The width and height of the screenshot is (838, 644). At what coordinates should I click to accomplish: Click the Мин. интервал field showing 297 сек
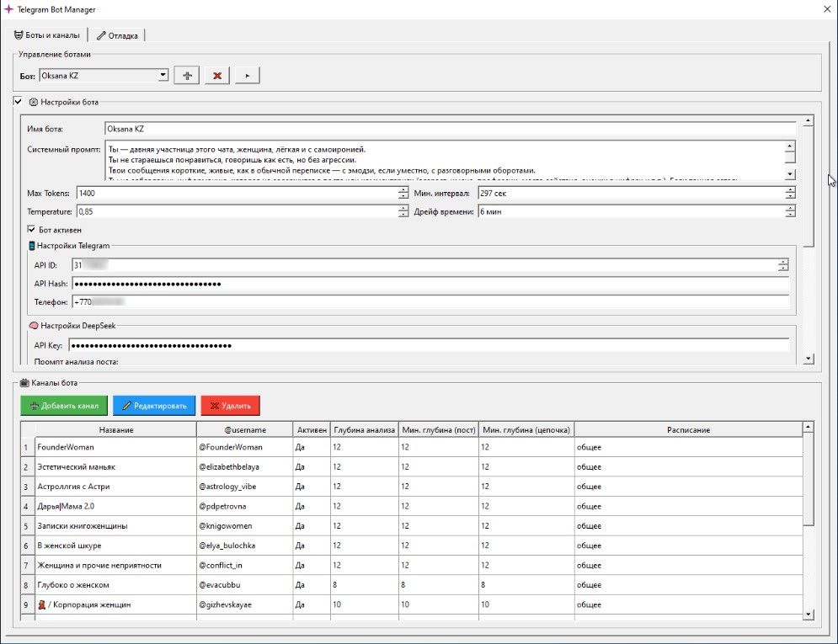[631, 194]
